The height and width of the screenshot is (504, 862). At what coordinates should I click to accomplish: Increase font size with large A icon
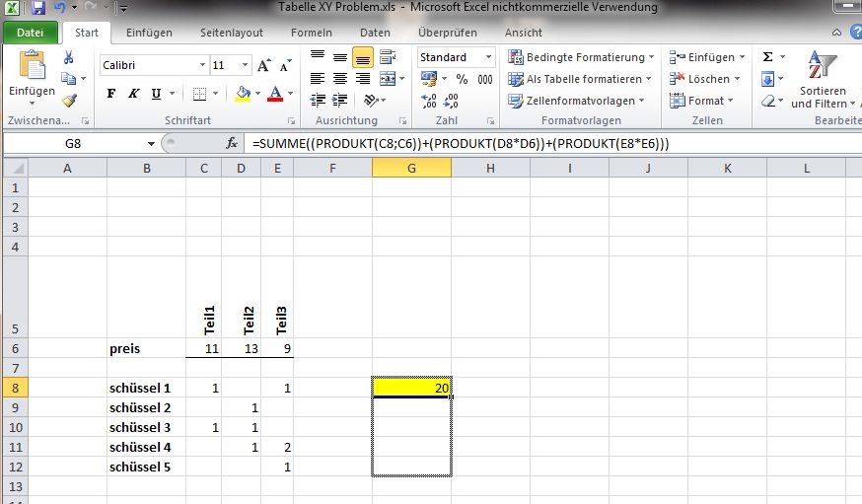click(264, 65)
